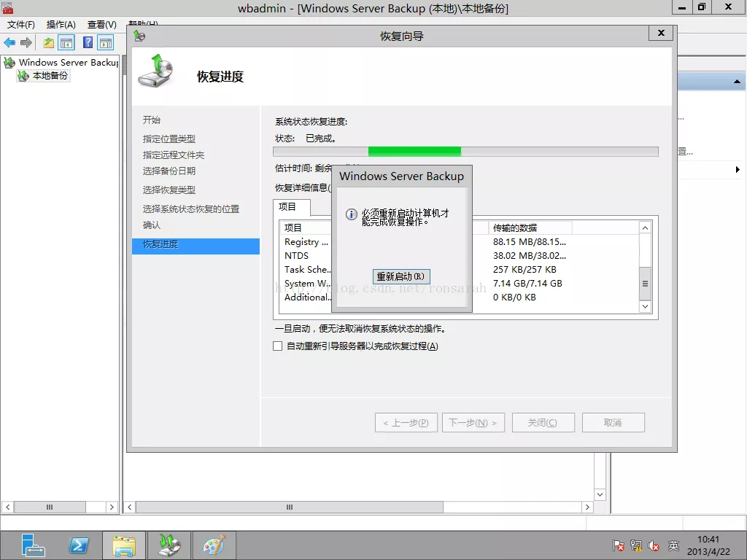Click the volume icon in system tray
Image resolution: width=747 pixels, height=560 pixels.
[x=654, y=545]
